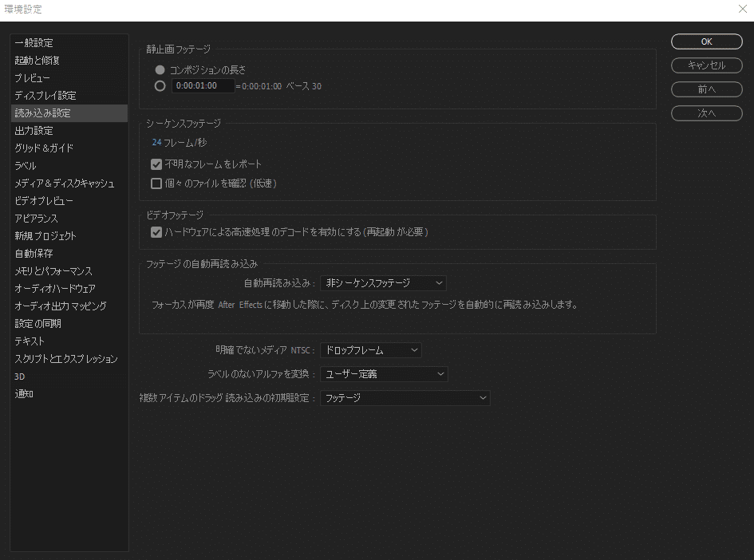Open 複数アイテムのドラッグ読み込み dropdown
The height and width of the screenshot is (560, 754).
(405, 398)
